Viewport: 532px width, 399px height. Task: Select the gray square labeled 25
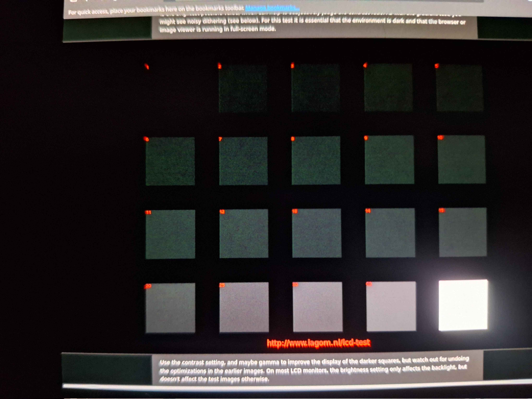click(x=244, y=307)
